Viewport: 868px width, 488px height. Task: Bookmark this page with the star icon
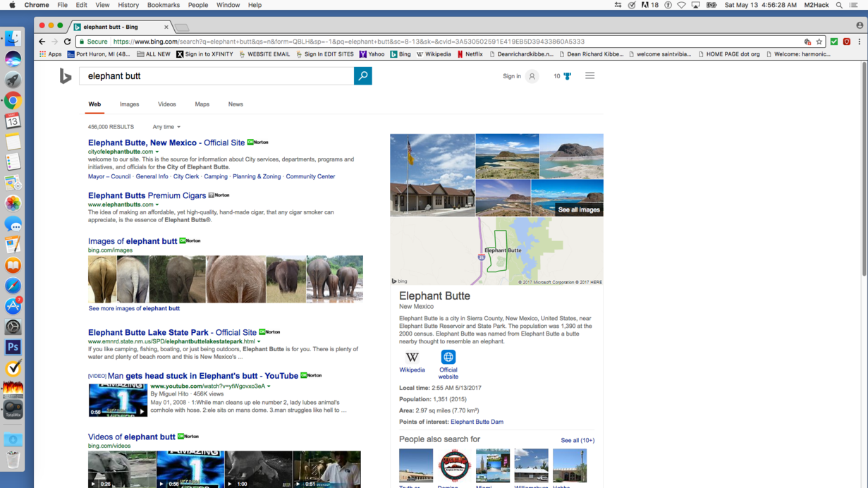(819, 42)
